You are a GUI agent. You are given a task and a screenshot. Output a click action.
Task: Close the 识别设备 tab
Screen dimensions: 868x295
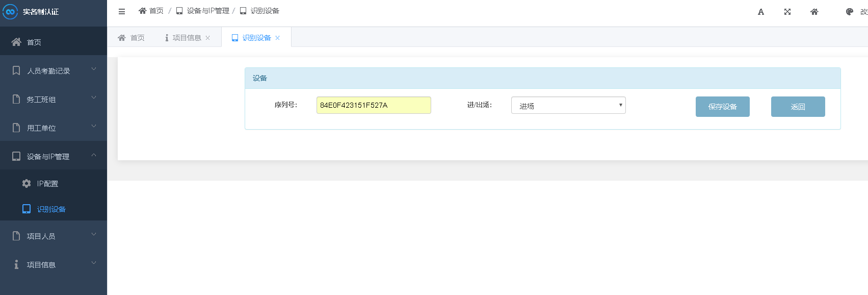(x=278, y=38)
